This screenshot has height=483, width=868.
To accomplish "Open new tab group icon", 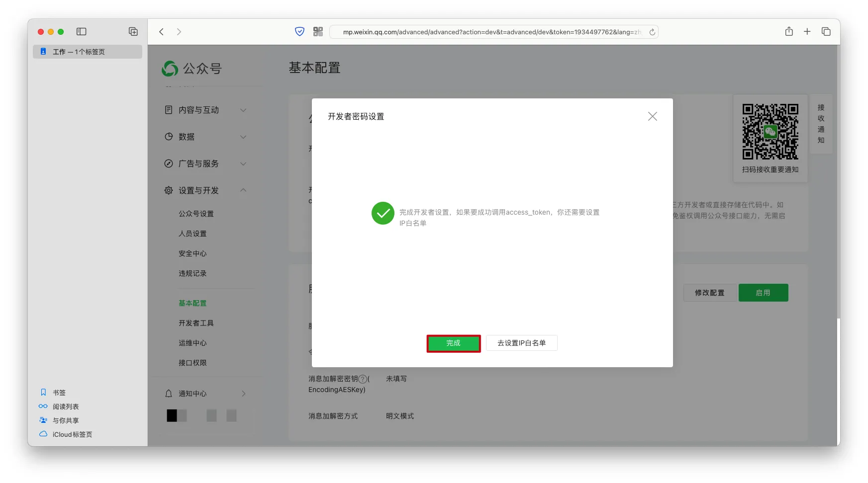I will click(133, 32).
